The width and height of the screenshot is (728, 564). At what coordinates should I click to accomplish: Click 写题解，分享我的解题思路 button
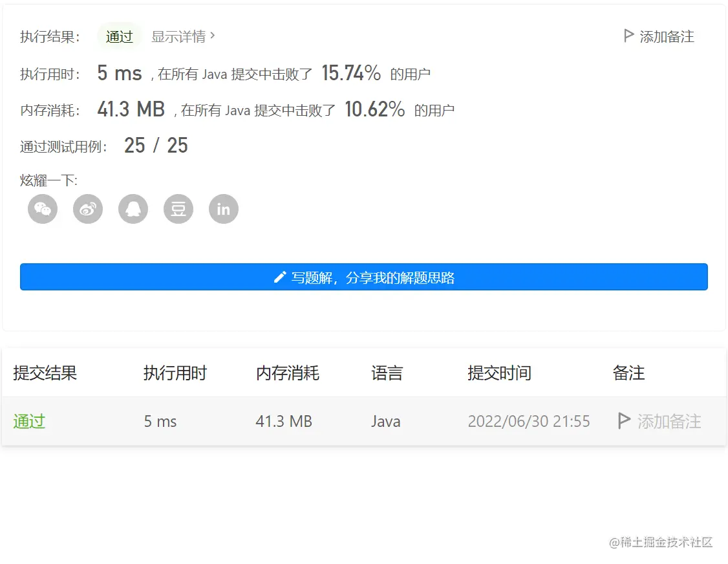pyautogui.click(x=364, y=277)
